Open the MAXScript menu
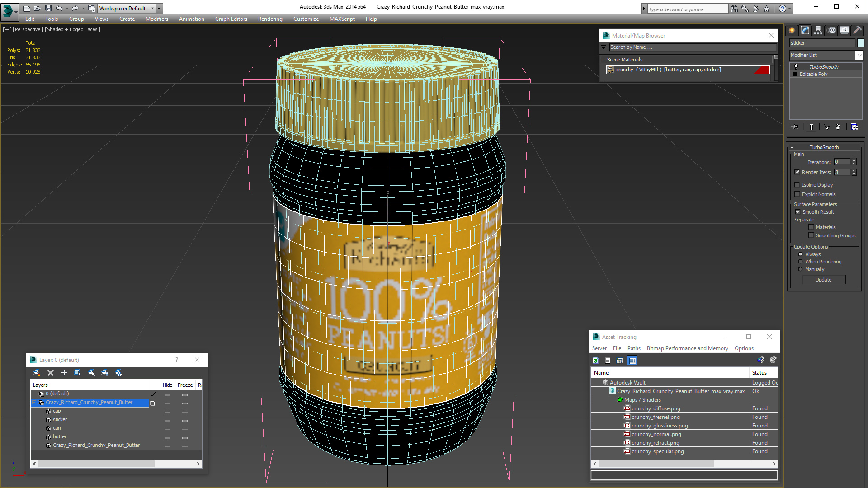The height and width of the screenshot is (488, 868). 342,19
